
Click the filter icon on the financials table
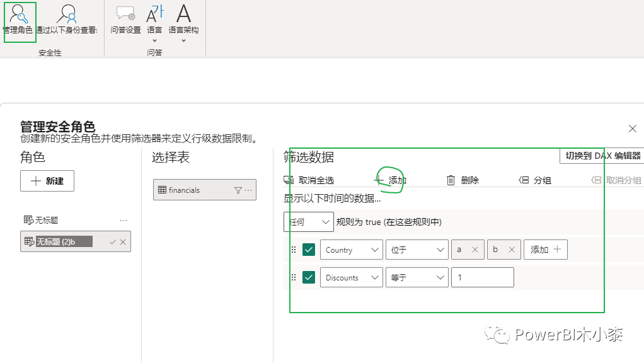[238, 190]
